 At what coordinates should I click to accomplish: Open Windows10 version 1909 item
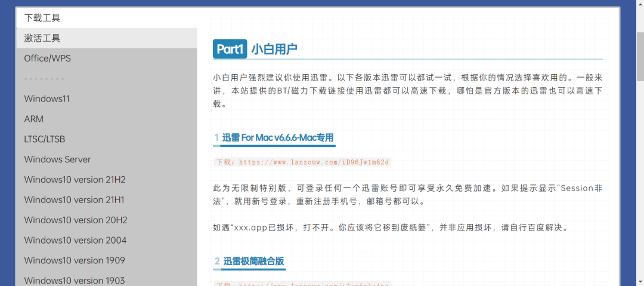(x=107, y=260)
